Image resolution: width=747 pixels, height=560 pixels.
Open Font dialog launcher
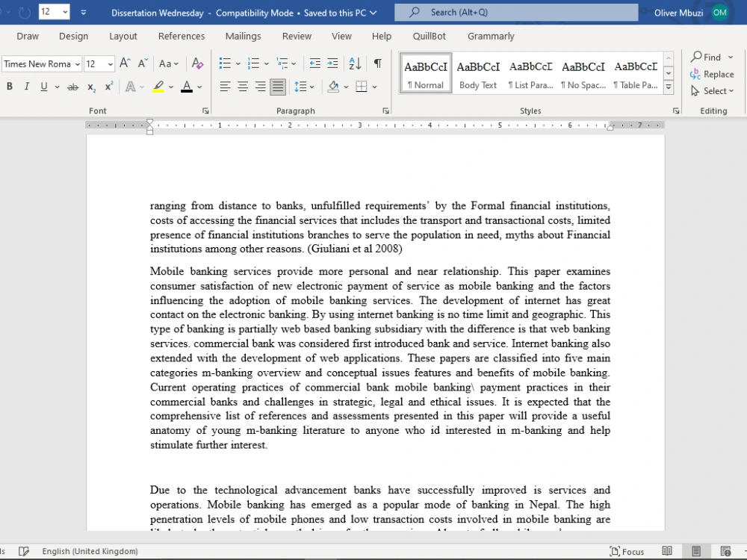click(205, 111)
